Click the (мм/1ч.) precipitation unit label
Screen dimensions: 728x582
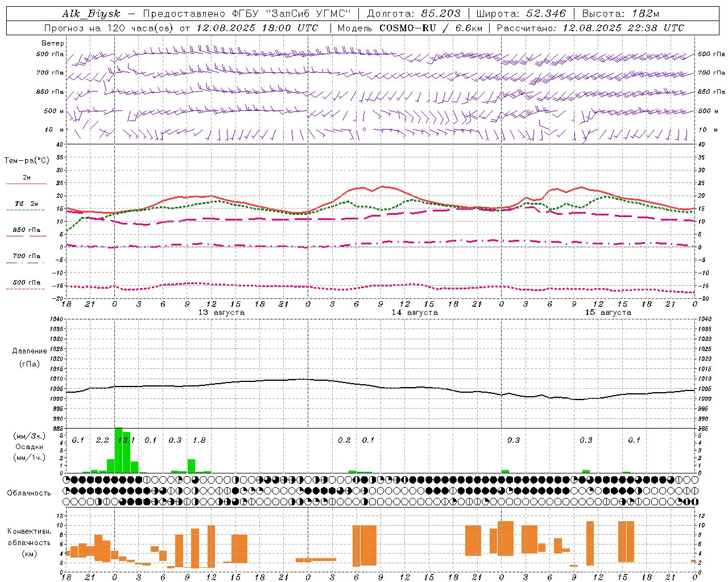(x=30, y=458)
